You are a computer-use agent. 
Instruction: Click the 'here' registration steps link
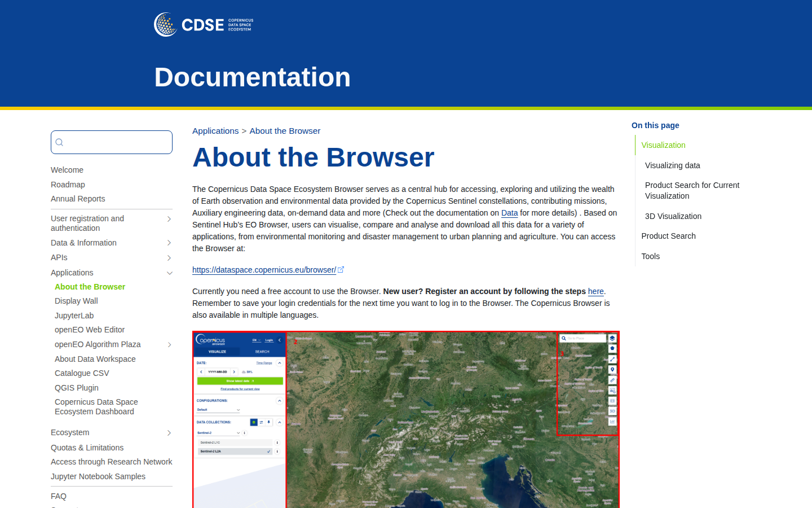coord(595,291)
